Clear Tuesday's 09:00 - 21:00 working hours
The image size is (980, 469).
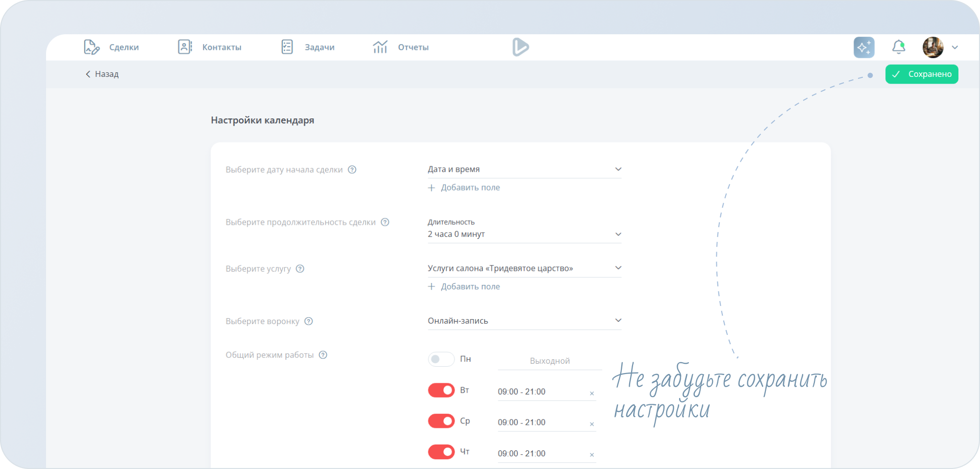tap(591, 394)
